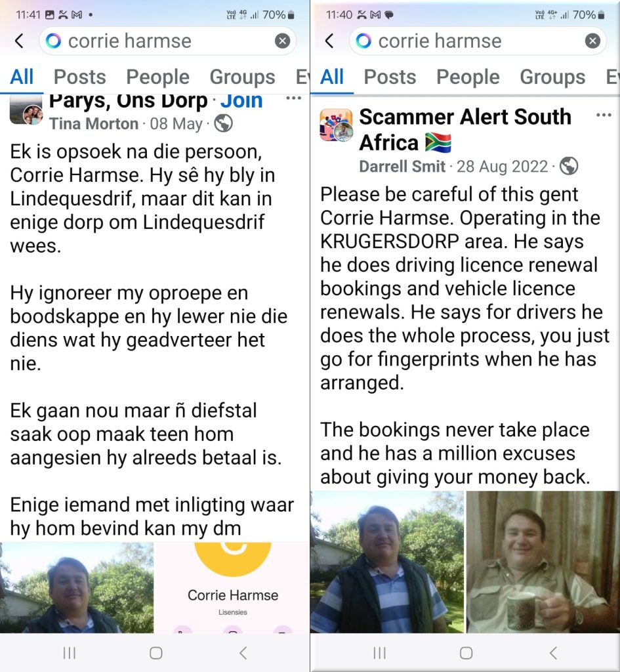Open Darrell Smit's profile link

tap(402, 166)
